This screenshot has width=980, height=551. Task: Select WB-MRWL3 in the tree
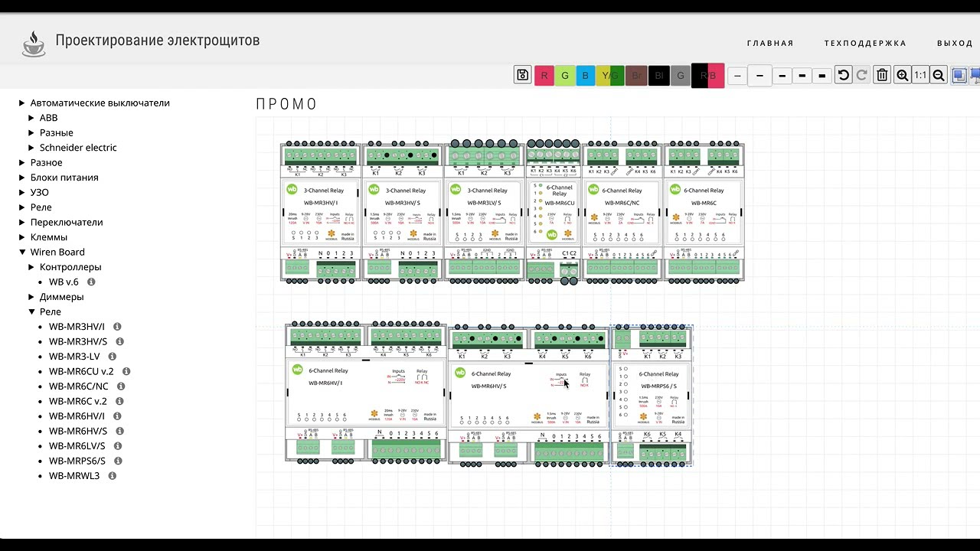[x=74, y=476]
